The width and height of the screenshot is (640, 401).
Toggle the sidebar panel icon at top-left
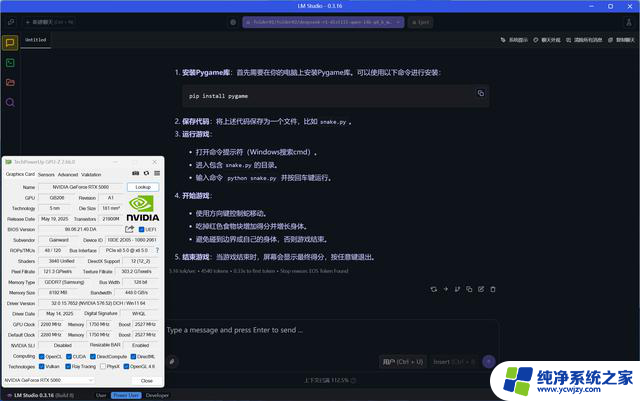click(x=11, y=22)
